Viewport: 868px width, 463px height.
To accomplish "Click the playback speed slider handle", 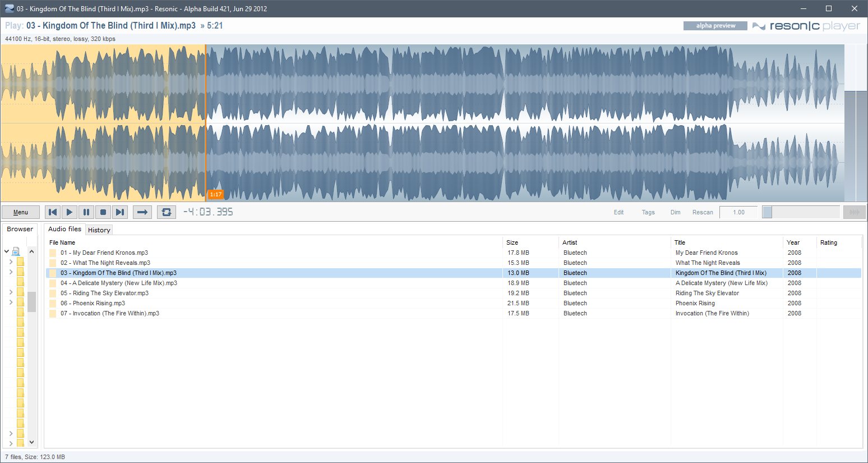I will click(768, 212).
